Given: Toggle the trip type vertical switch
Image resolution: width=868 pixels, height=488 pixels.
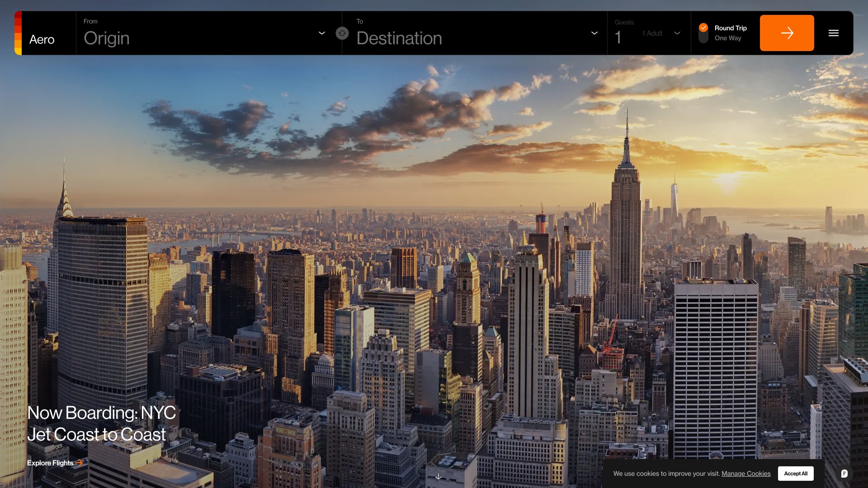Looking at the screenshot, I should click(x=703, y=33).
